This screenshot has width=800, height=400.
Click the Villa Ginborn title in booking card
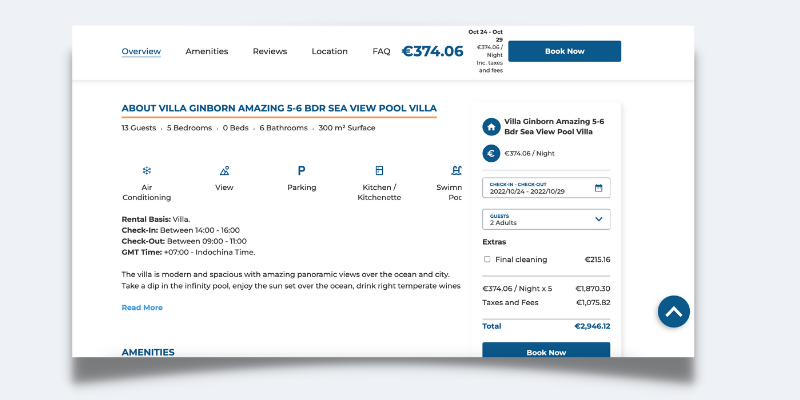click(554, 127)
